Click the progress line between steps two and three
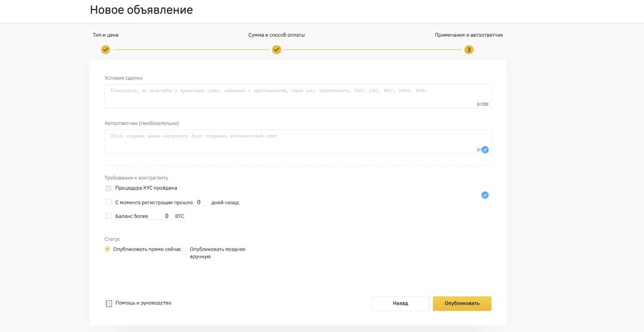The image size is (644, 332). (x=372, y=49)
